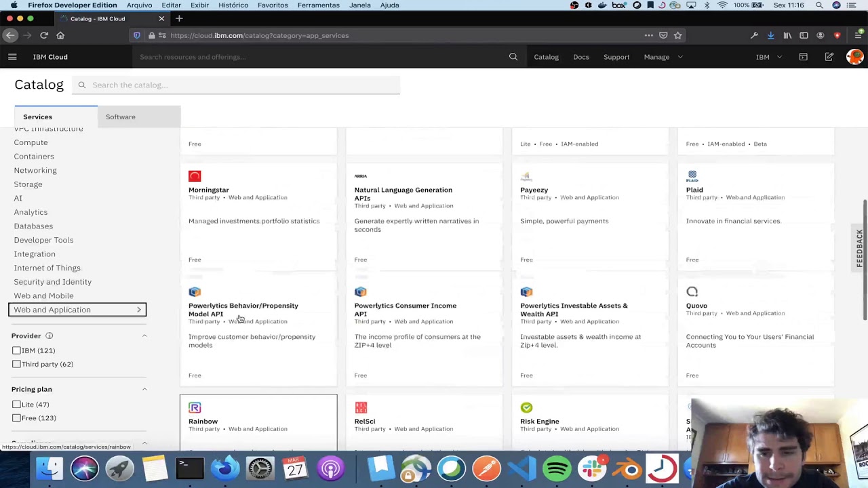This screenshot has height=488, width=868.
Task: Open the IBM account switcher dropdown
Action: [769, 57]
